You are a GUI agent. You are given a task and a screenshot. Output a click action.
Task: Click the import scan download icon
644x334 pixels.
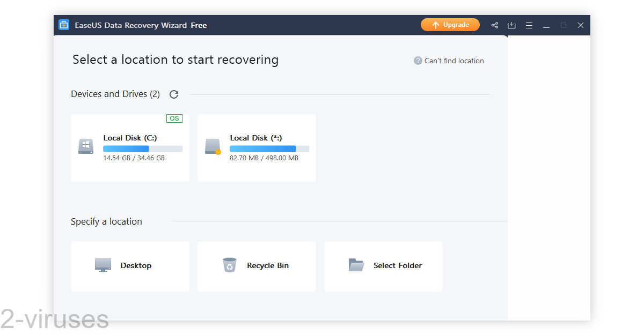pos(512,25)
